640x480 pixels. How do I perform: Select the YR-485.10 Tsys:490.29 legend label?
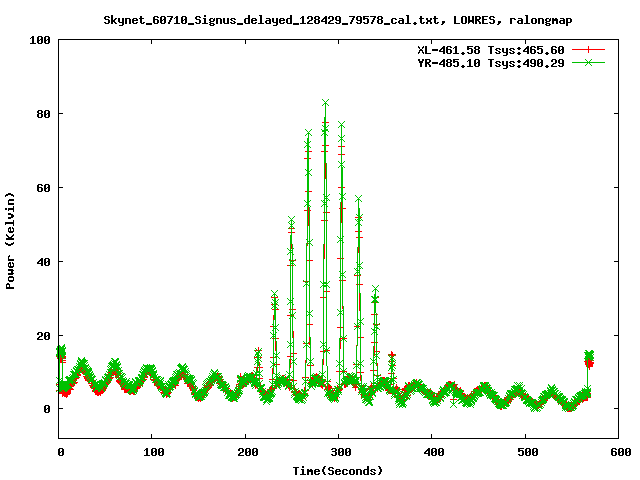click(x=491, y=63)
